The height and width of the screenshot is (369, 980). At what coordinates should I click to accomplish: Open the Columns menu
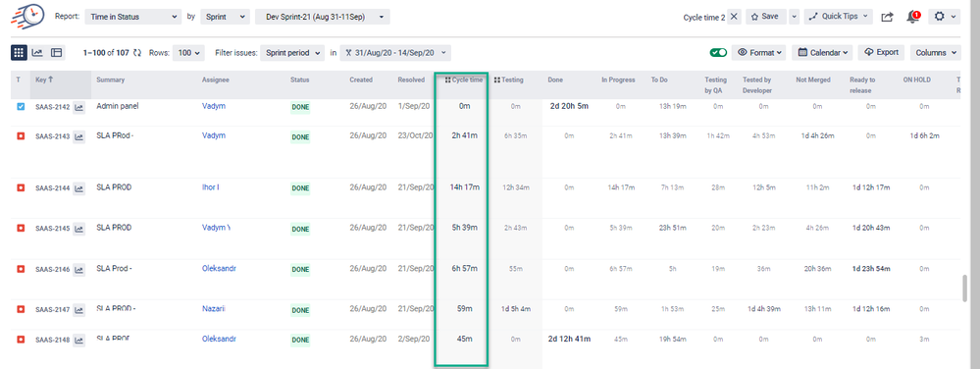(x=935, y=53)
